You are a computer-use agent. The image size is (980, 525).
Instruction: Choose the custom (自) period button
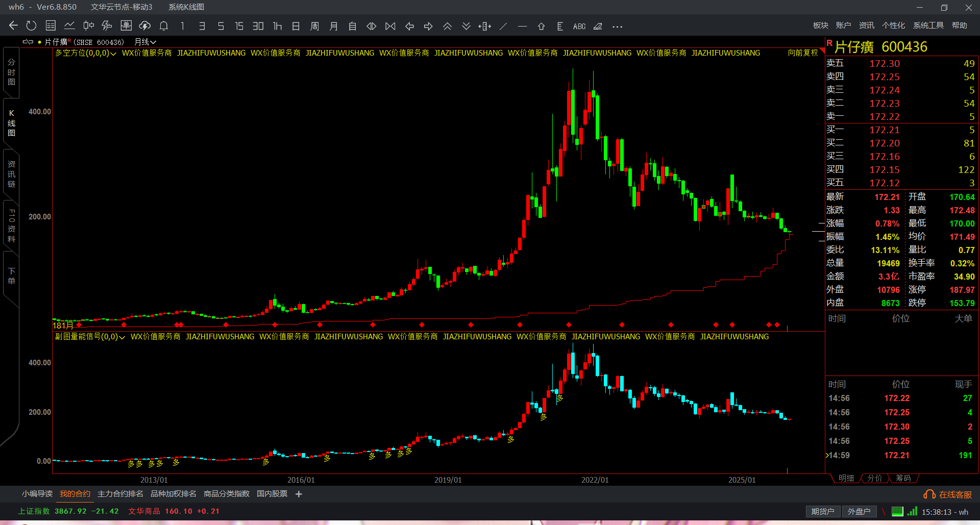pyautogui.click(x=353, y=26)
